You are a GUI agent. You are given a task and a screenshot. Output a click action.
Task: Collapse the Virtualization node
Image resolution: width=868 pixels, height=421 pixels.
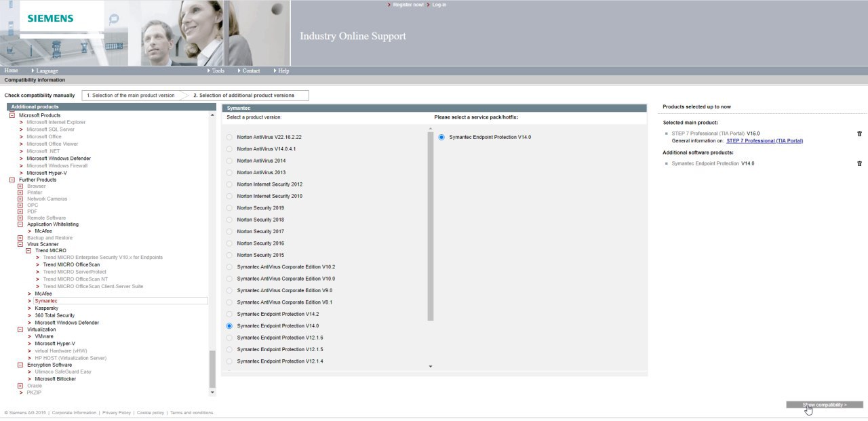coord(20,329)
